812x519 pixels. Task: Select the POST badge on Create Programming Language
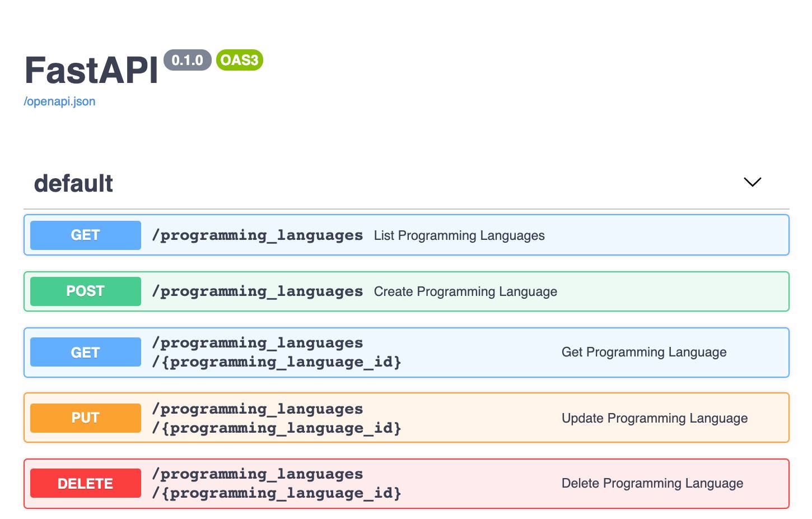pos(85,291)
